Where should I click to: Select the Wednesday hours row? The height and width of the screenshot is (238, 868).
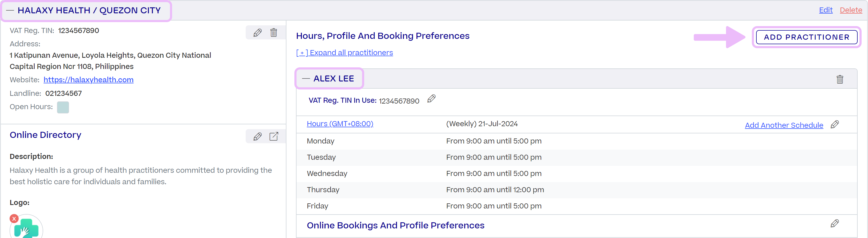577,174
